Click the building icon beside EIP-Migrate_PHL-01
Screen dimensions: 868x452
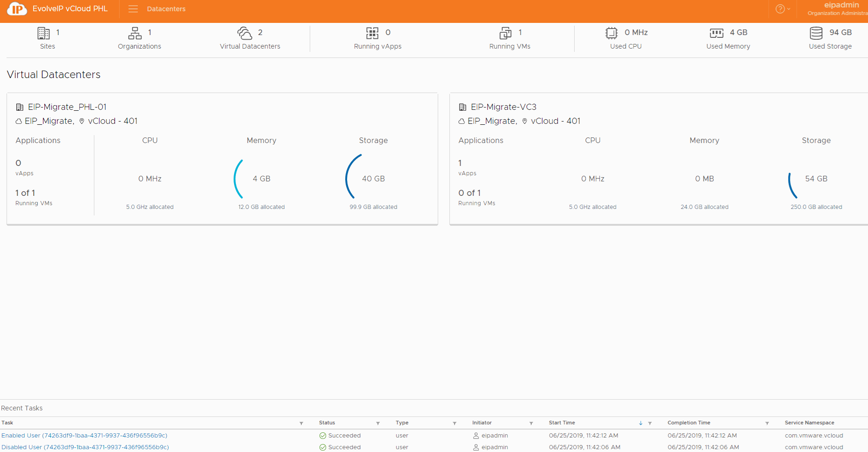coord(20,107)
